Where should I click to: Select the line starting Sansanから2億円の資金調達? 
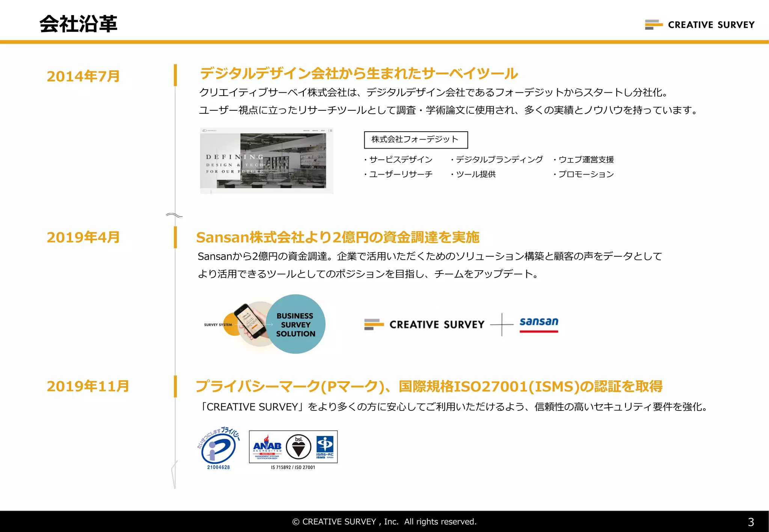(x=430, y=256)
